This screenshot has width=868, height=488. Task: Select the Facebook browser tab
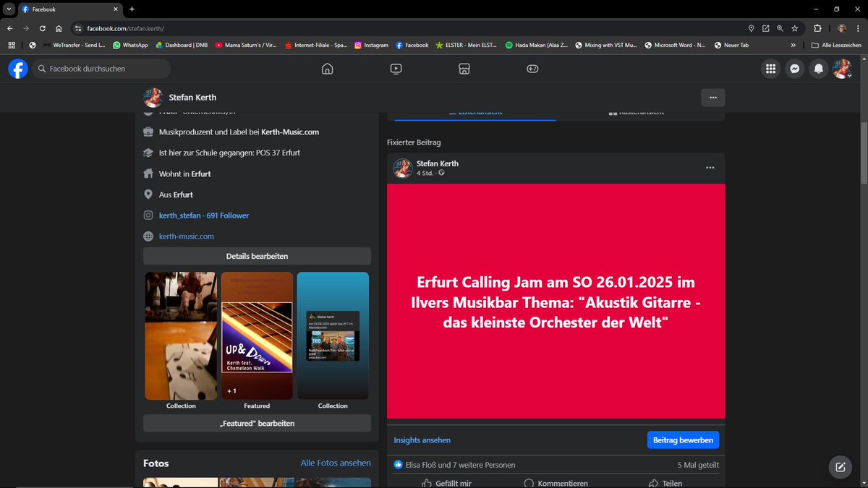(x=70, y=9)
